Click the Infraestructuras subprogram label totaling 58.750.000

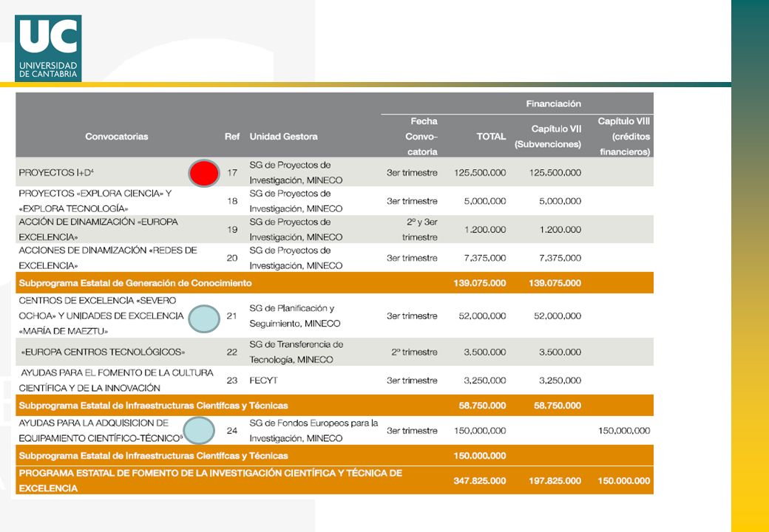(154, 406)
